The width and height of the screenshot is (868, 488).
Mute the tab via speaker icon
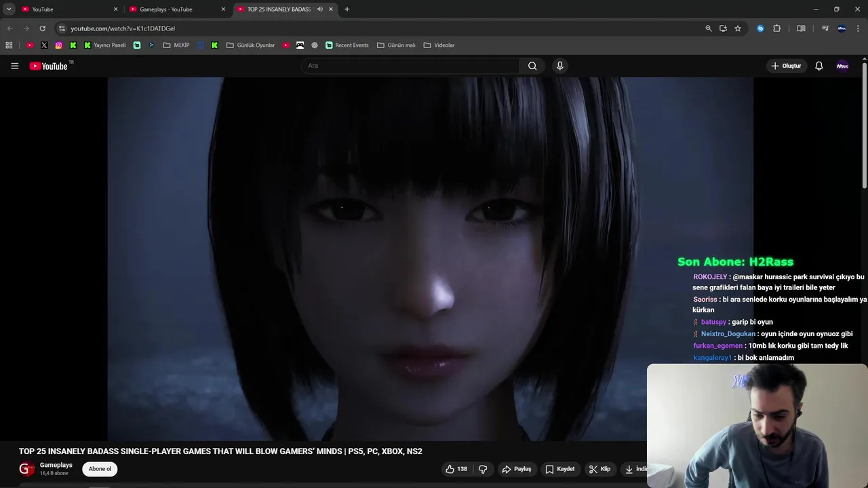point(319,9)
